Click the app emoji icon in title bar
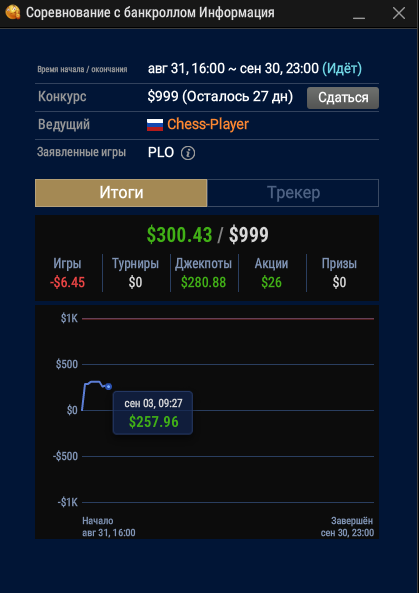419x593 pixels. [x=12, y=13]
